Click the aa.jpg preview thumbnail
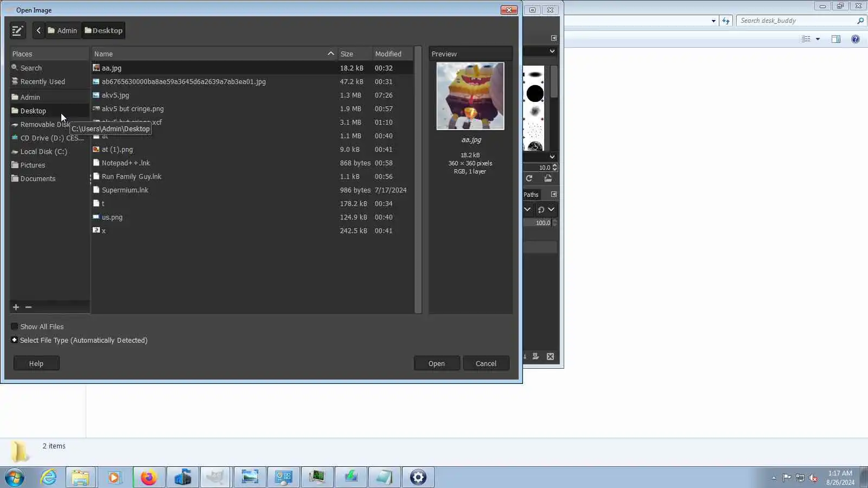 [x=470, y=96]
